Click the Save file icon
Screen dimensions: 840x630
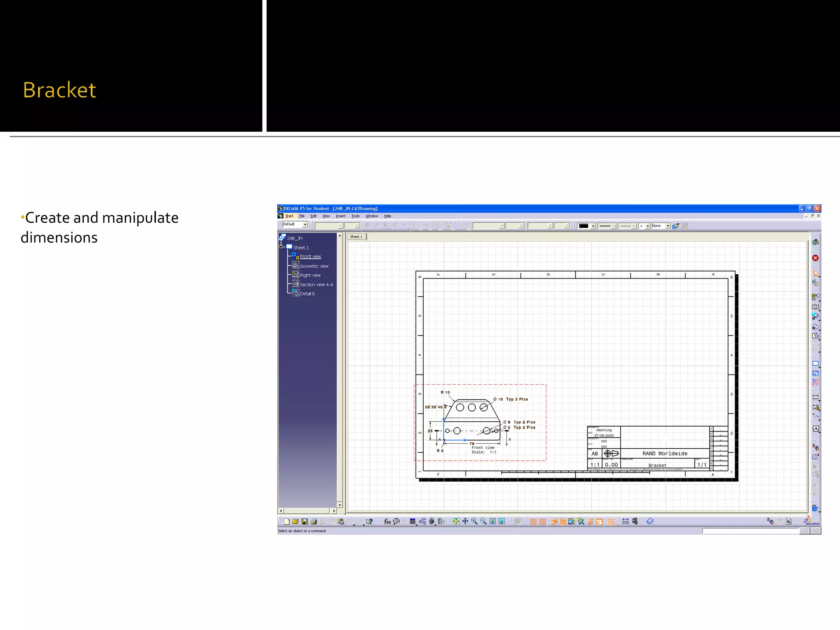pyautogui.click(x=304, y=522)
